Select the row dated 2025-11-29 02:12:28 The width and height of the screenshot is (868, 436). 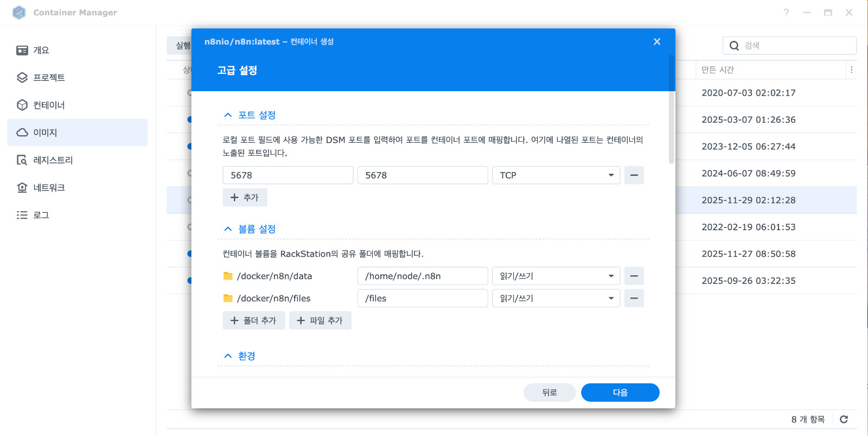(x=512, y=200)
